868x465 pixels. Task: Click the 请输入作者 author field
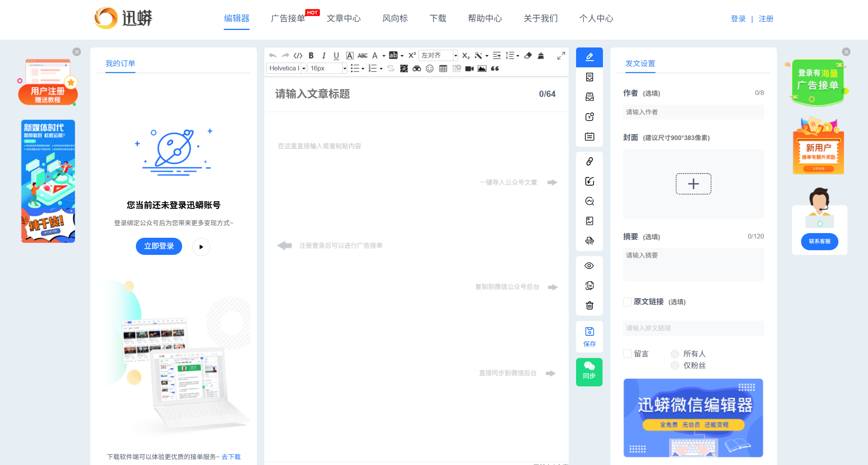(693, 112)
